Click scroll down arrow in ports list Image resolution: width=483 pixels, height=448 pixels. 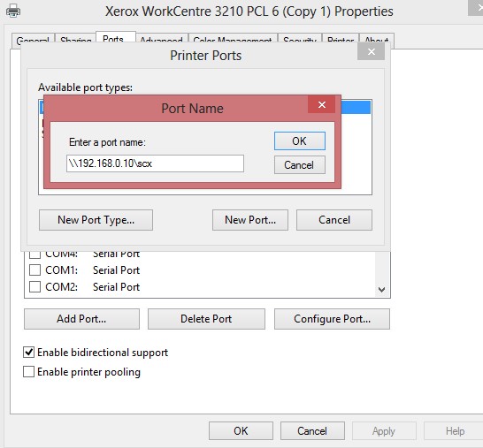pyautogui.click(x=381, y=290)
